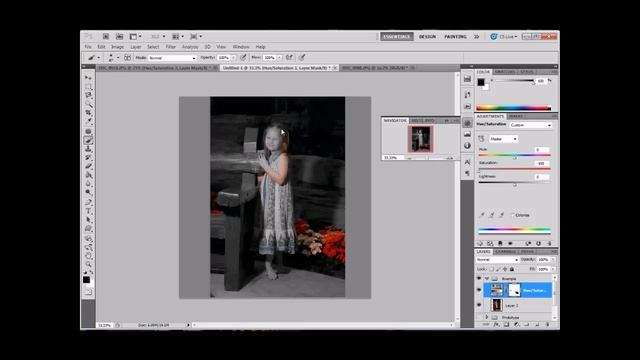Toggle lock transparent pixels
Screen dimensions: 640x360
tap(491, 269)
